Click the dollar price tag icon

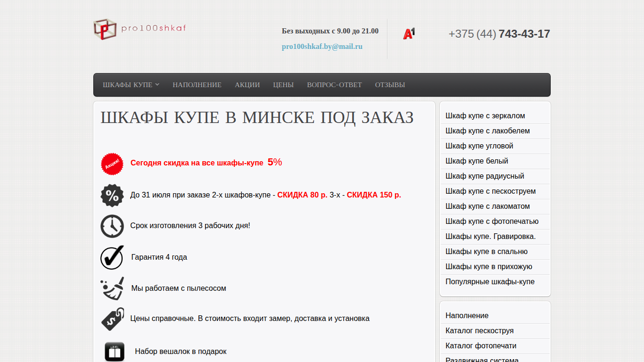point(113,319)
